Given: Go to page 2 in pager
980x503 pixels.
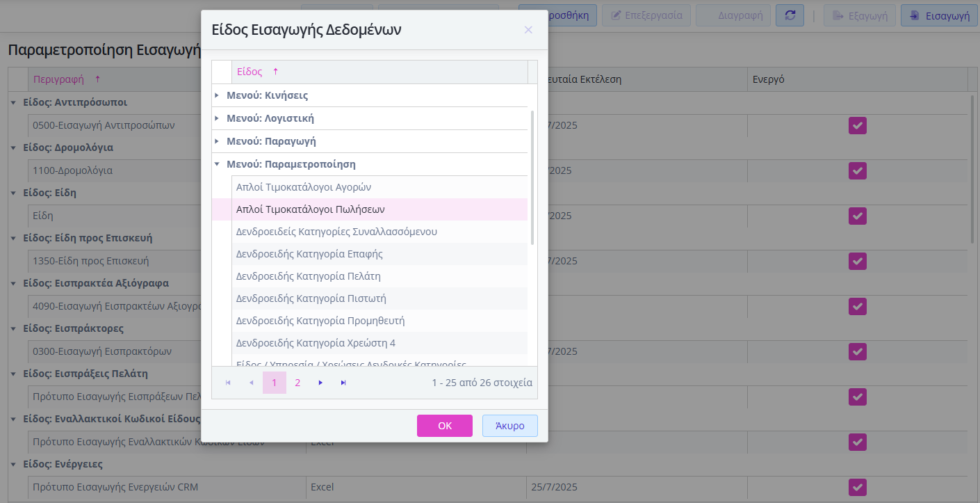Looking at the screenshot, I should coord(297,383).
